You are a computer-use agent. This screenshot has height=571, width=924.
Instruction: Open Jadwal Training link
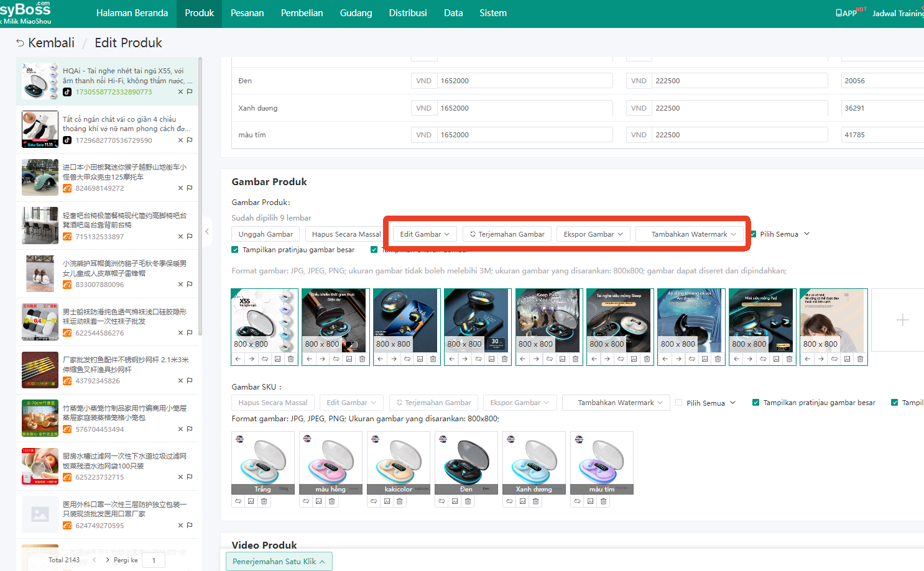898,13
